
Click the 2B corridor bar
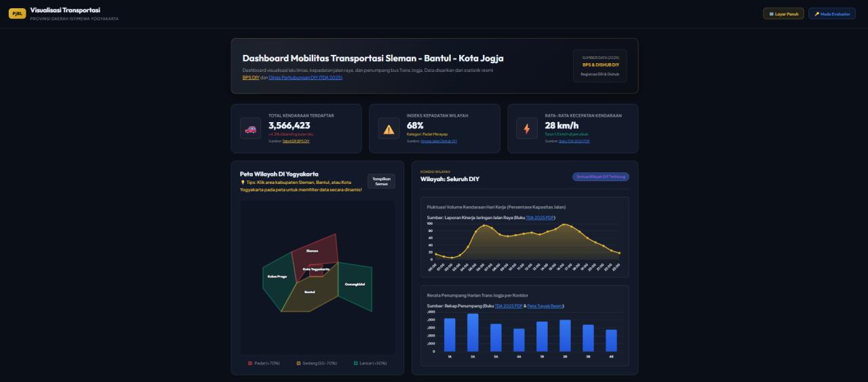pyautogui.click(x=565, y=335)
